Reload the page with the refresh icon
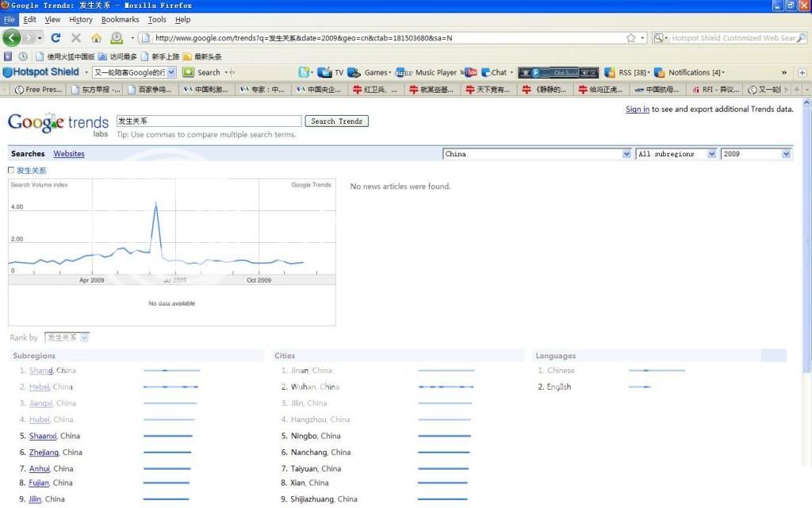 coord(56,37)
